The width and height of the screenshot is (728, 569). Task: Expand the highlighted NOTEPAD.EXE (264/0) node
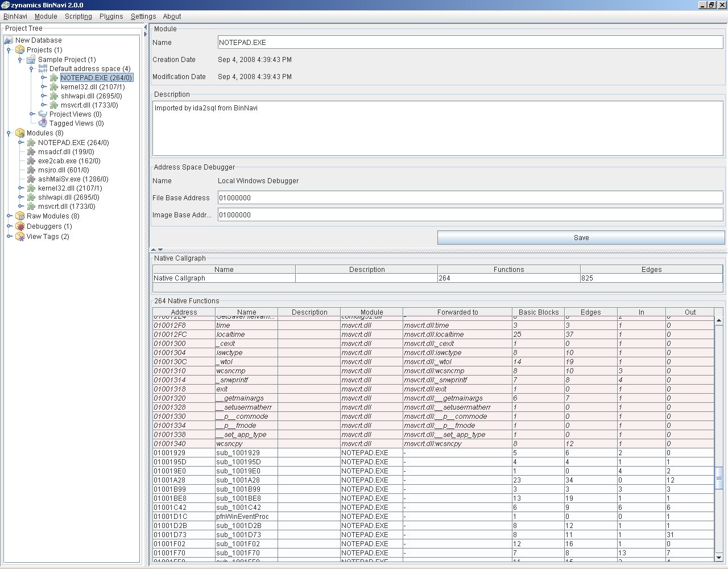[43, 77]
